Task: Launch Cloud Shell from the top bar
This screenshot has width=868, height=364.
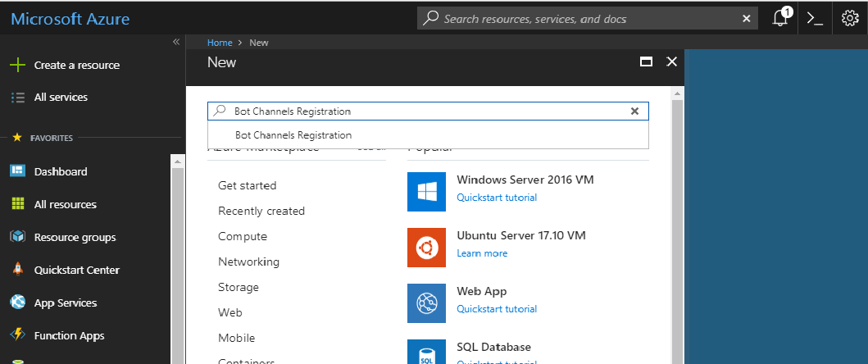Action: click(x=815, y=18)
